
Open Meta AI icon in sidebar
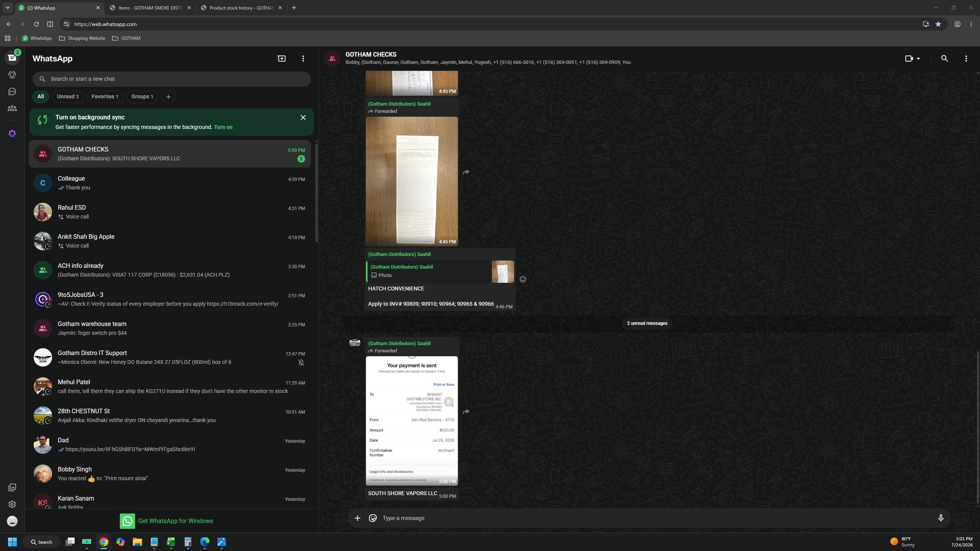(12, 134)
